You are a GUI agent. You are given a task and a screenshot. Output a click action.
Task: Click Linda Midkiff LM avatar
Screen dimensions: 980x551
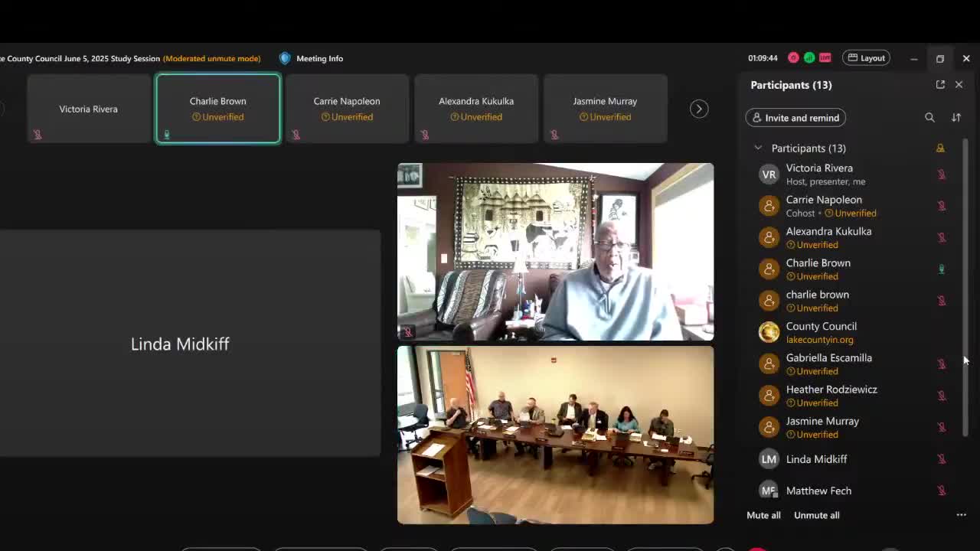[x=769, y=459]
